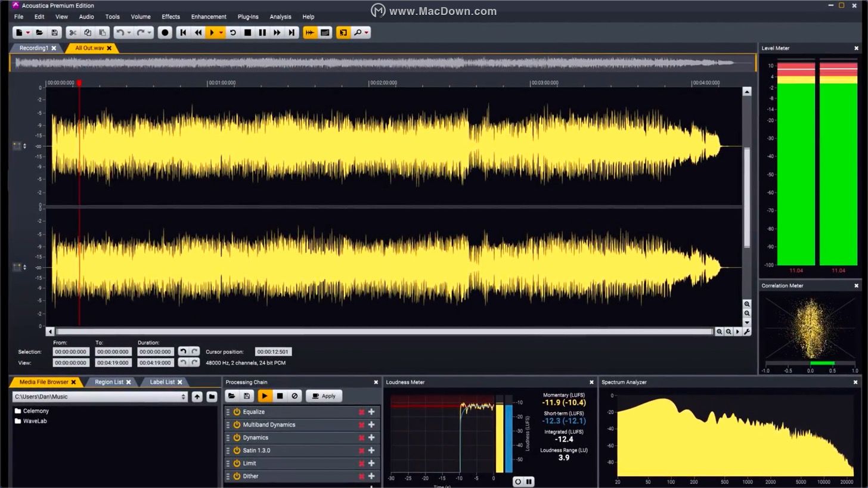868x488 pixels.
Task: Add effect after Multiband Dynamics
Action: tap(371, 425)
